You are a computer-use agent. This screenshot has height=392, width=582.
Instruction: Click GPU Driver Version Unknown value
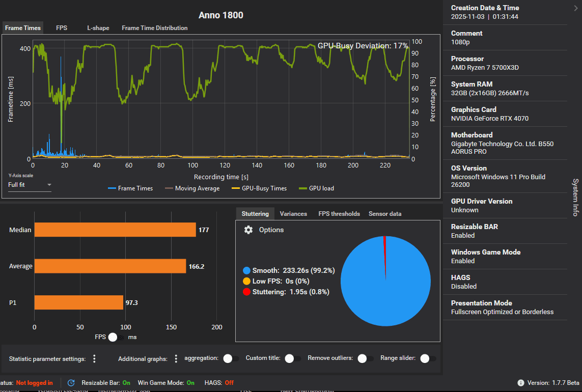464,210
